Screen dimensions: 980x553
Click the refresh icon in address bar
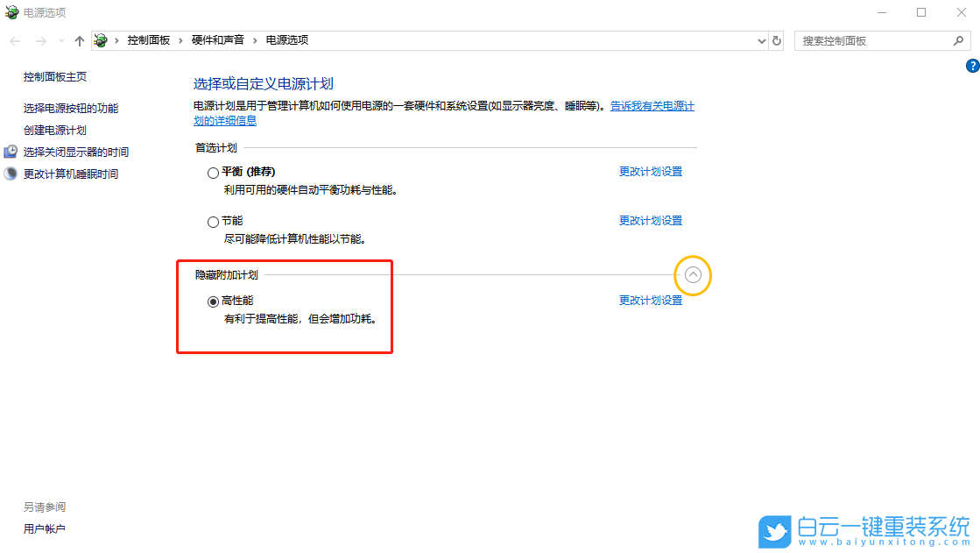coord(776,40)
